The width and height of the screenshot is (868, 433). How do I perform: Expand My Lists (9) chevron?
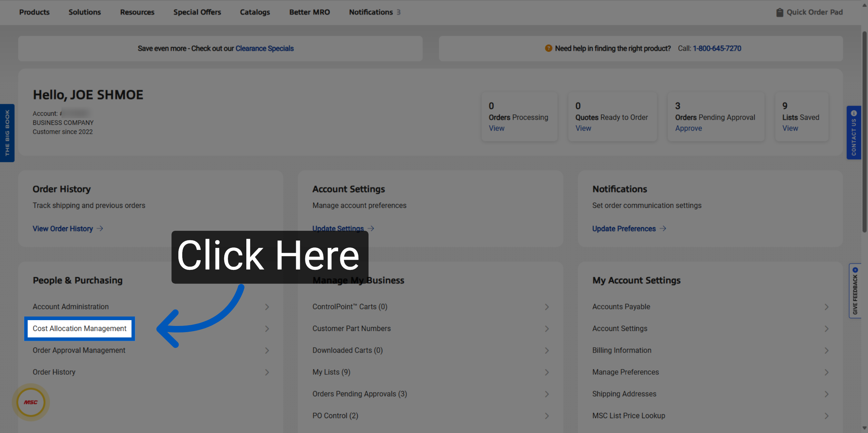[547, 372]
